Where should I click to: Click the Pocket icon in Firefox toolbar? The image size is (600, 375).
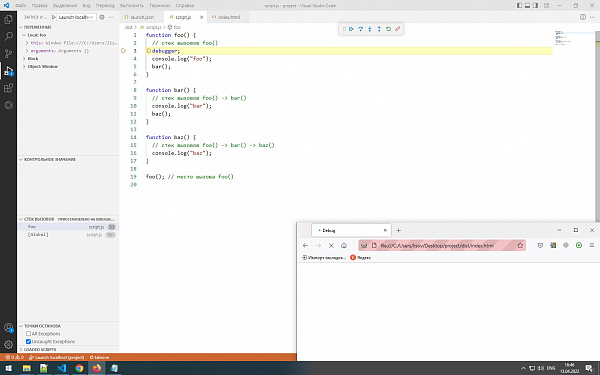(x=540, y=245)
